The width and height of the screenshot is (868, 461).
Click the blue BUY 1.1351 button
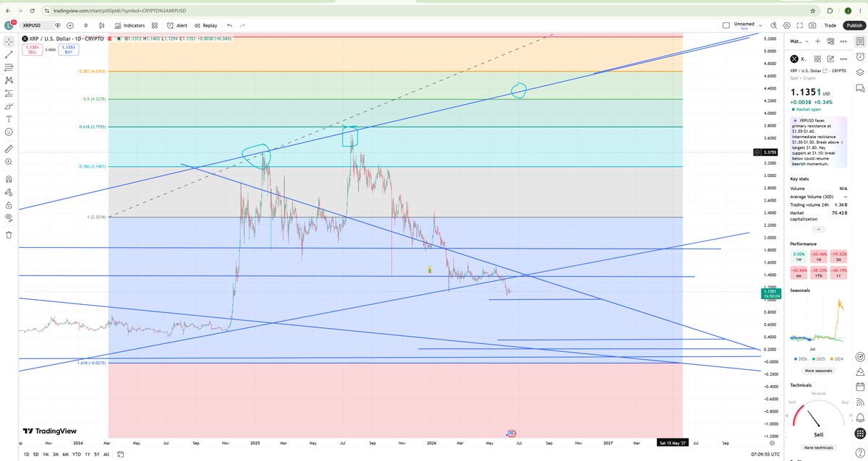(x=70, y=50)
